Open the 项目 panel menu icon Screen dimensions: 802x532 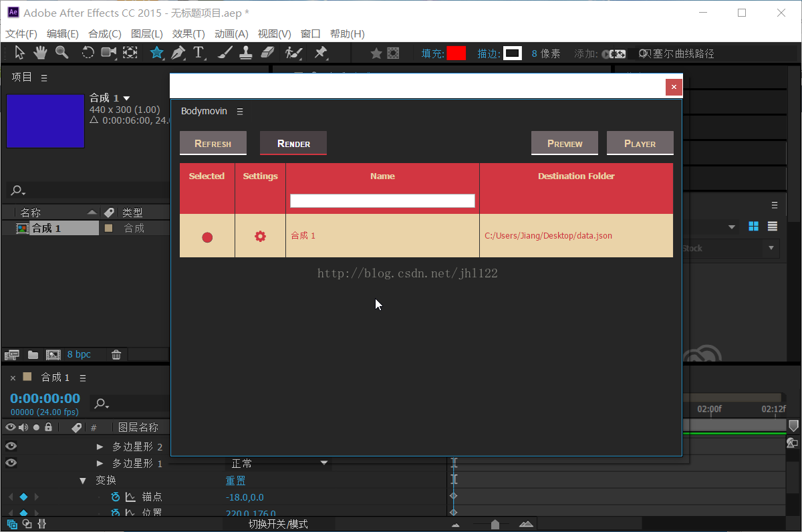(44, 78)
